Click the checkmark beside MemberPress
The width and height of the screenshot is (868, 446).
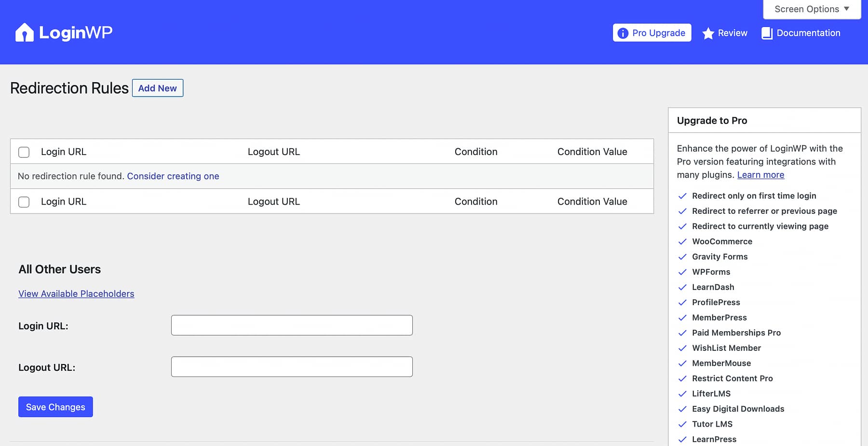coord(683,318)
